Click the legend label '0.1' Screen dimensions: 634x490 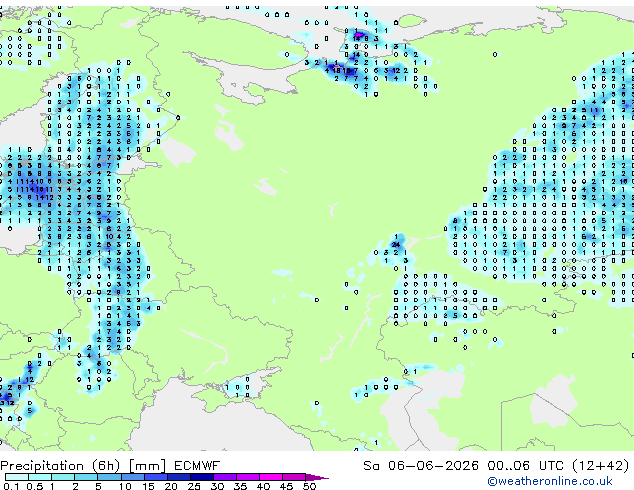coord(11,486)
